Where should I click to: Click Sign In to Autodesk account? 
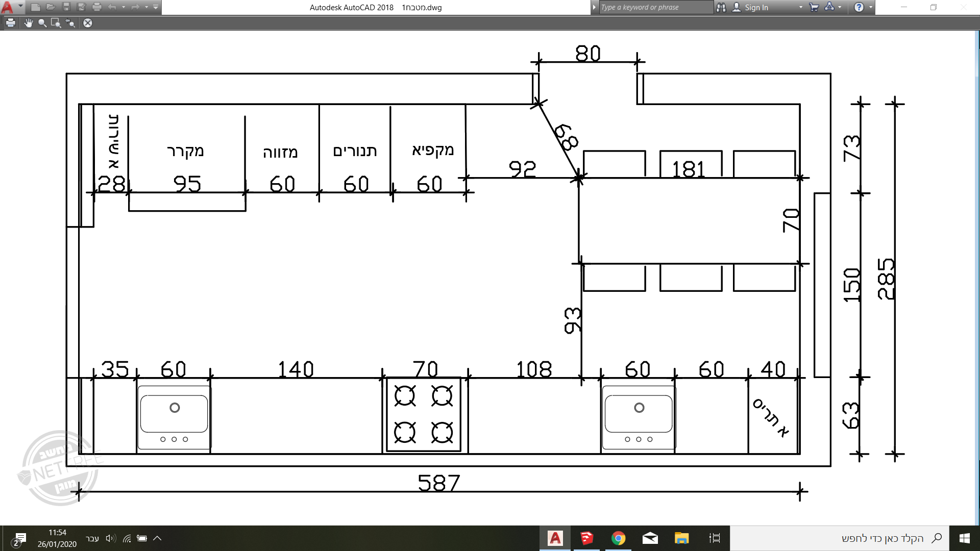[x=755, y=7]
